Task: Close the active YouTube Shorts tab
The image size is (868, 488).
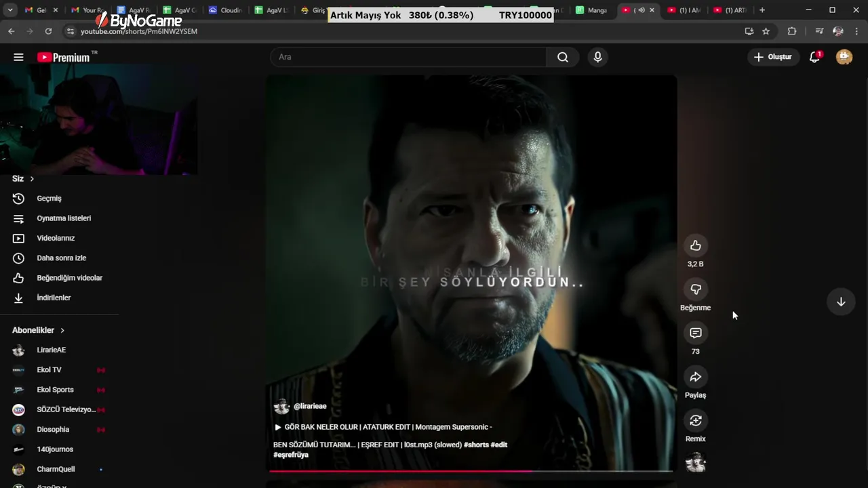Action: [x=652, y=10]
